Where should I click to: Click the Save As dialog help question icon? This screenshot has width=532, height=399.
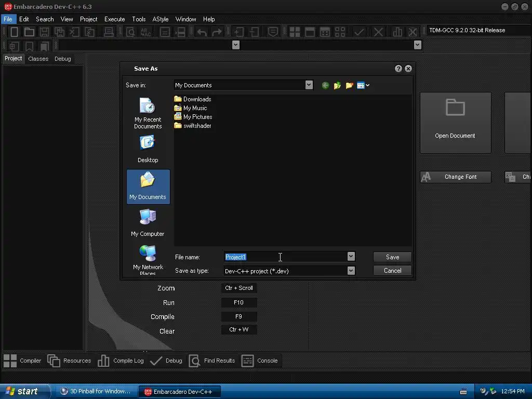(x=398, y=69)
